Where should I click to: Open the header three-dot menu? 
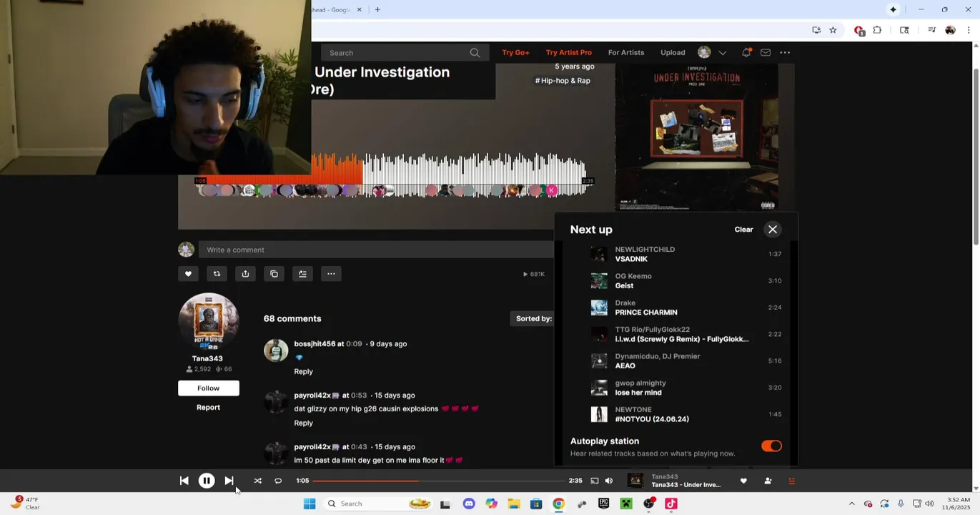point(785,53)
